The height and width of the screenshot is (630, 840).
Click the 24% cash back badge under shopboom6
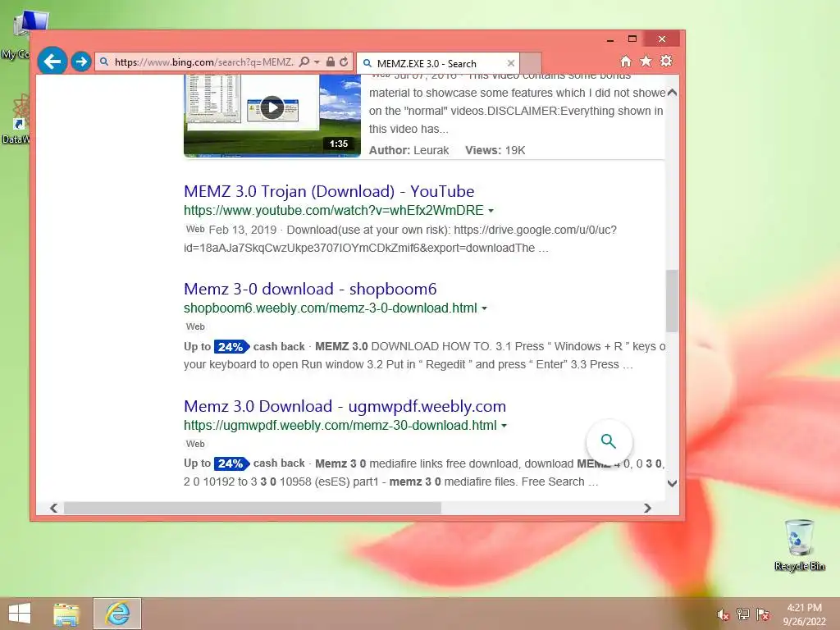[231, 347]
